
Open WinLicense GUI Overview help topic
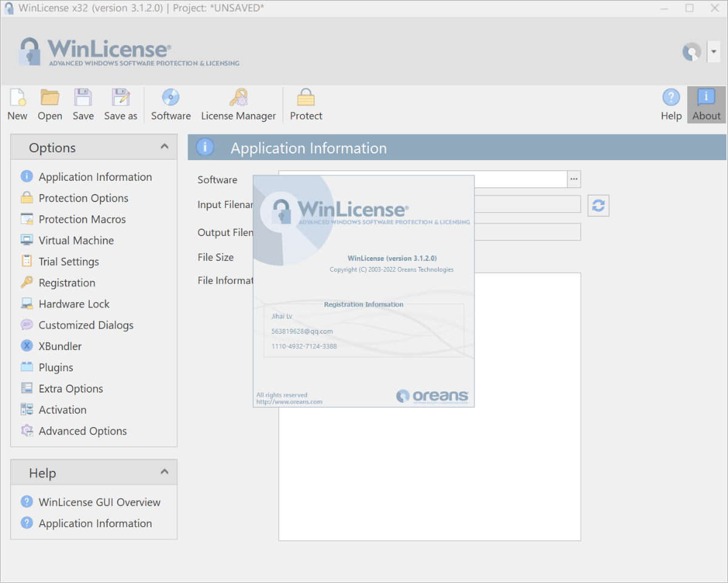[99, 503]
